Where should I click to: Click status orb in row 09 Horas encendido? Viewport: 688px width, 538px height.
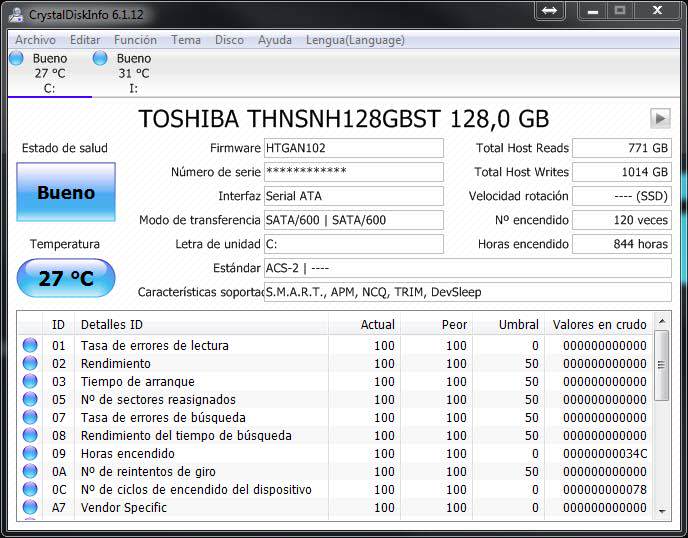(x=30, y=453)
